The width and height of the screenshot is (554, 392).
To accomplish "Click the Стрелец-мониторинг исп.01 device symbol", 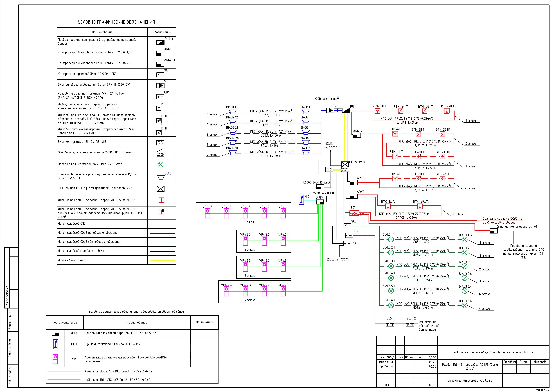I will click(494, 231).
